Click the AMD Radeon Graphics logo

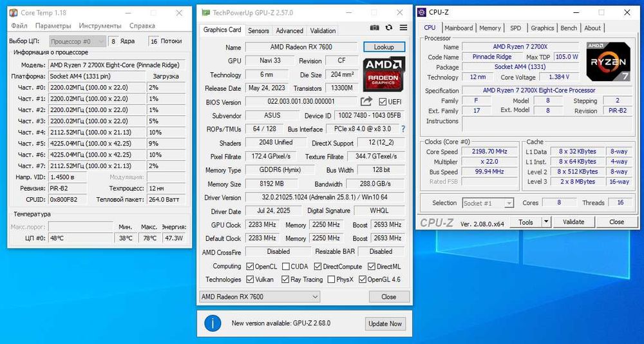coord(384,74)
